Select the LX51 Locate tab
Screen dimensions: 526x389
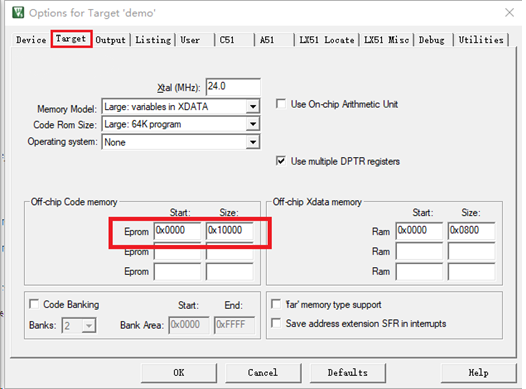[x=326, y=40]
